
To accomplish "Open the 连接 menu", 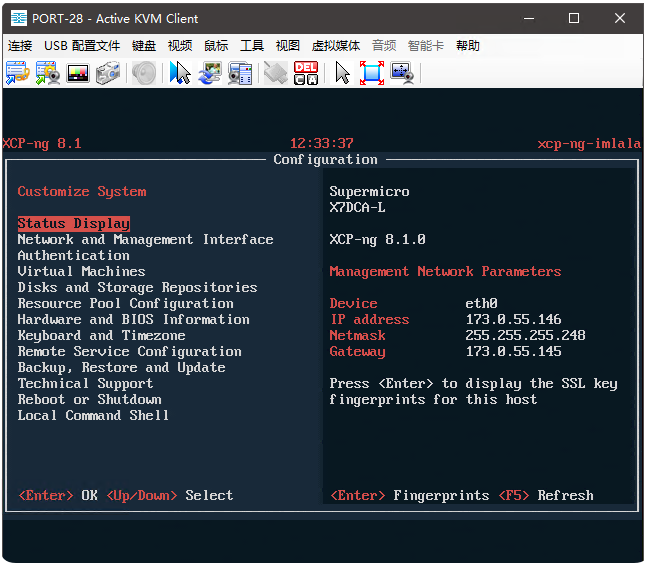I will (x=20, y=46).
